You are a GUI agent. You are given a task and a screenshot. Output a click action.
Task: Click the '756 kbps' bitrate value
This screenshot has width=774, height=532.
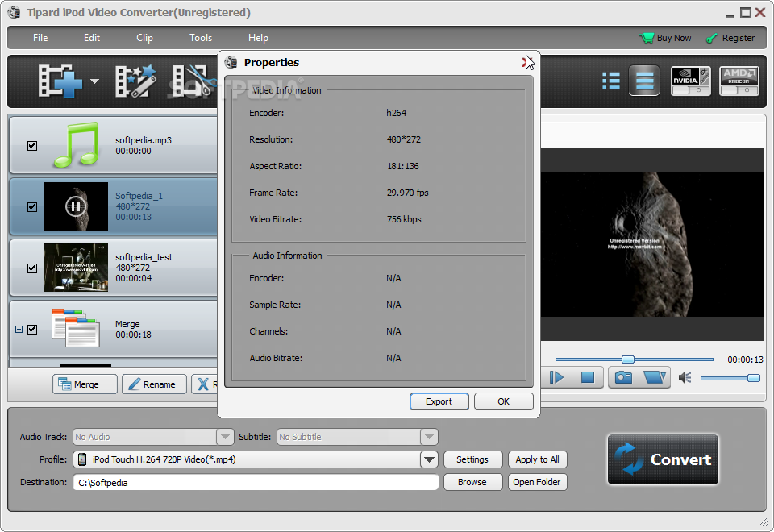(x=404, y=219)
